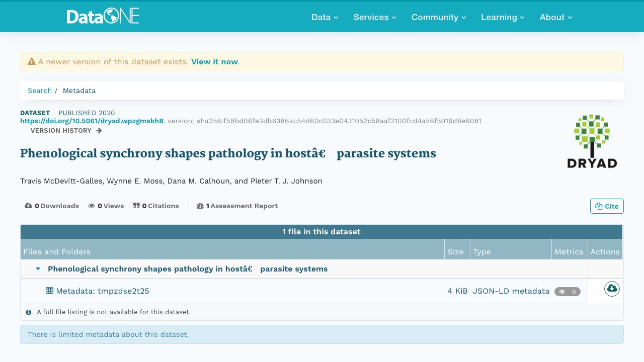Viewport: 644px width, 362px height.
Task: Click the Cite button
Action: (607, 206)
